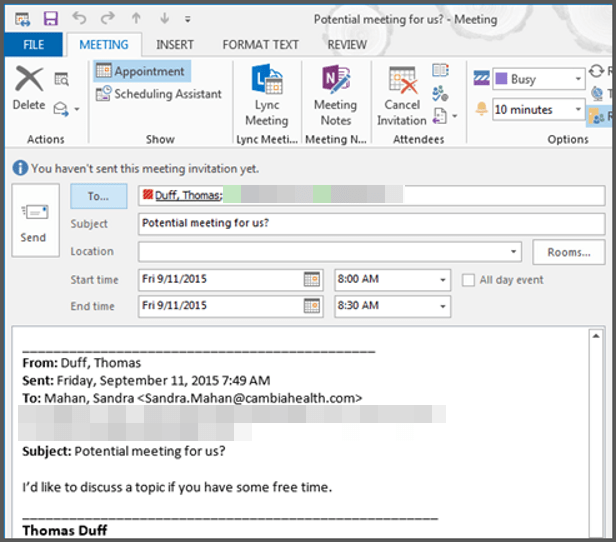Click Cancel Invitation

tap(402, 95)
